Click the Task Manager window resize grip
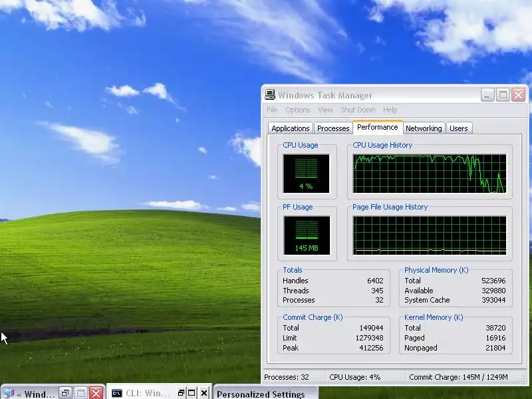Viewport: 532px width, 399px height. coord(523,380)
